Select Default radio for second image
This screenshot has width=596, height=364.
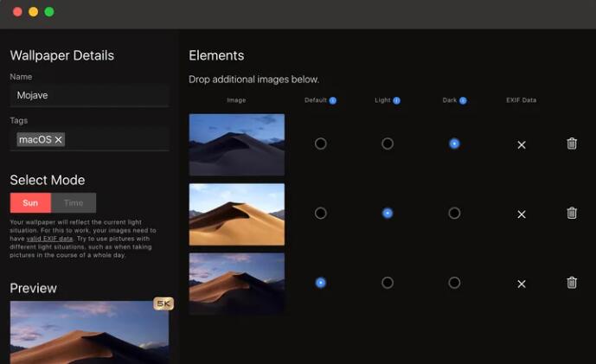point(321,213)
